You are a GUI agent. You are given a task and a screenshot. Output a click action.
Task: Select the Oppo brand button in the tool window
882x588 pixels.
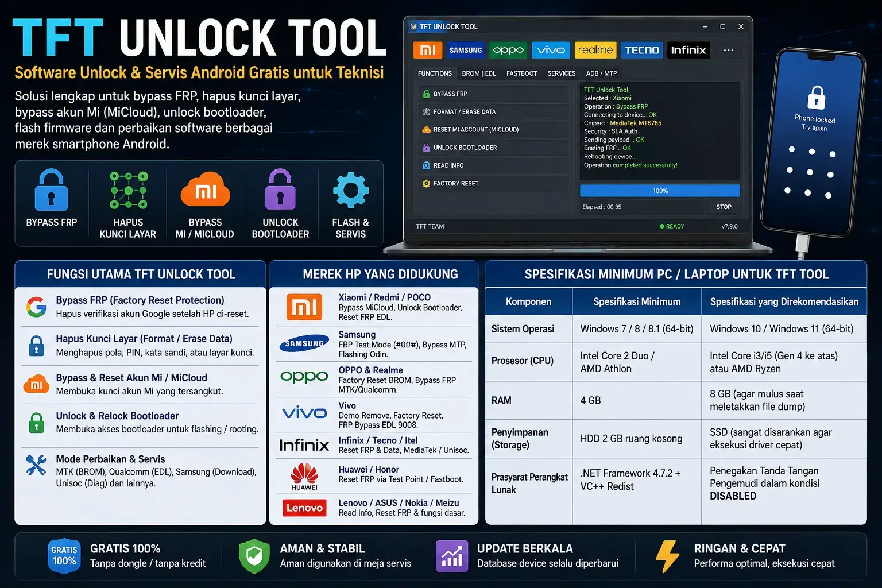coord(508,51)
